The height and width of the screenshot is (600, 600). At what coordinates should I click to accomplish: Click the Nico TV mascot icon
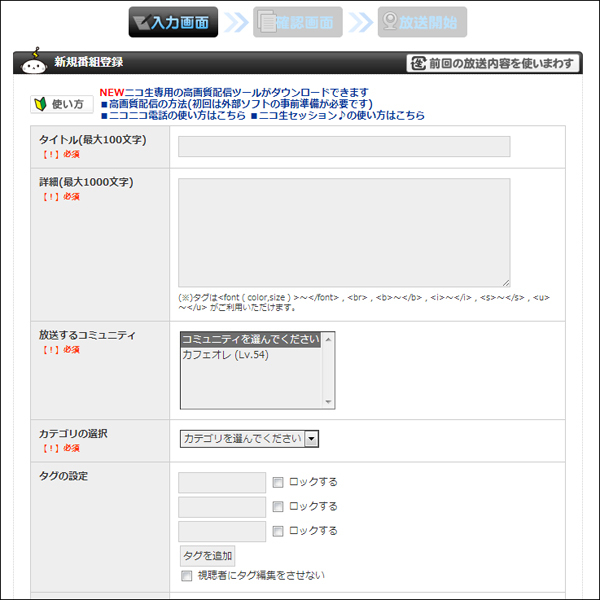point(35,61)
